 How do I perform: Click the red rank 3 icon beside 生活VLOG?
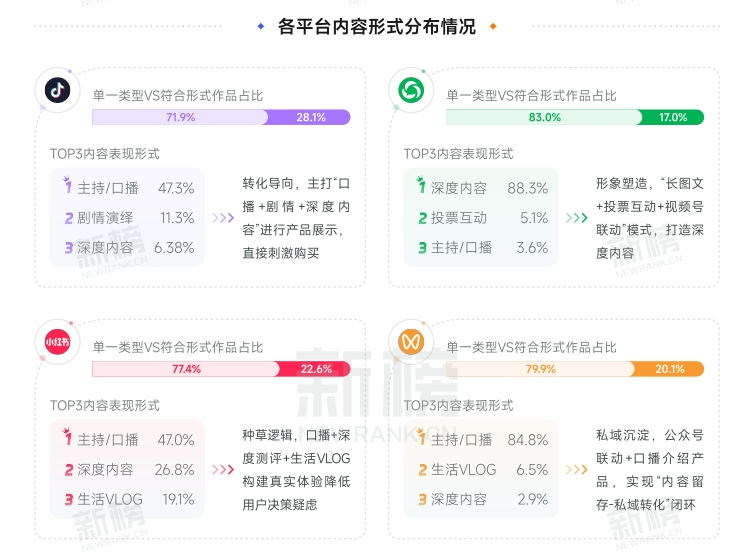[67, 499]
